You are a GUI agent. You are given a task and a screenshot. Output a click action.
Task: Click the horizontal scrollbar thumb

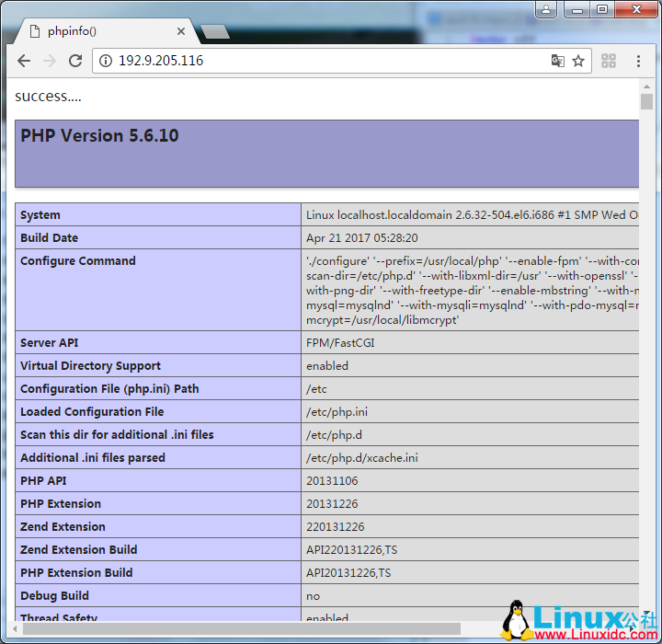tap(239, 628)
